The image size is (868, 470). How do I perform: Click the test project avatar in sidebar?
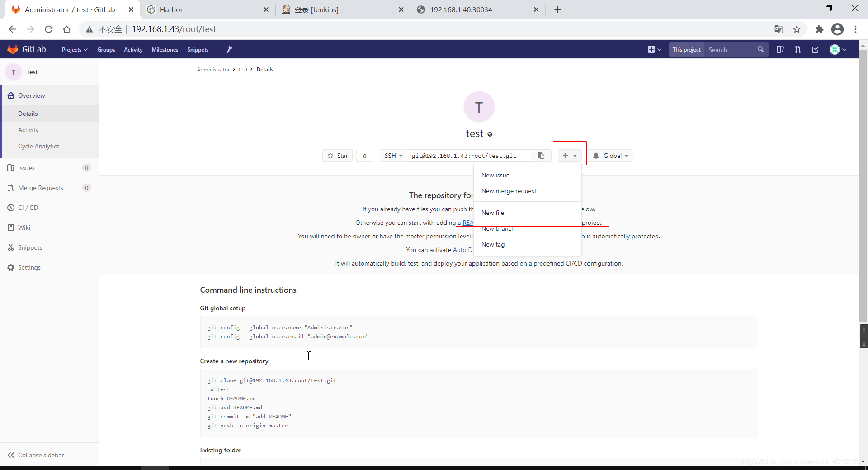click(14, 72)
